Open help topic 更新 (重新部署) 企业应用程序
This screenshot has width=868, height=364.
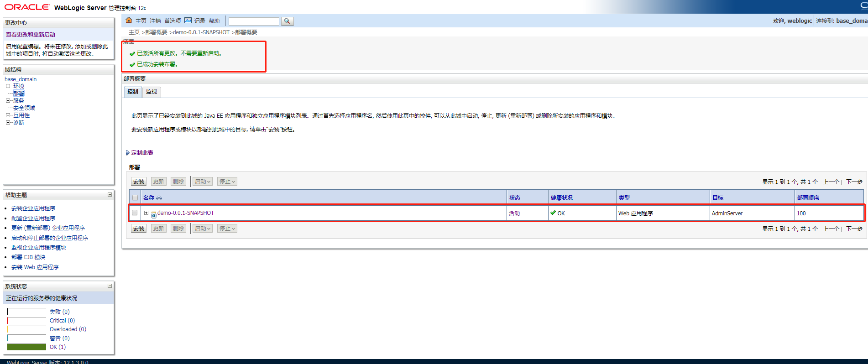coord(48,228)
